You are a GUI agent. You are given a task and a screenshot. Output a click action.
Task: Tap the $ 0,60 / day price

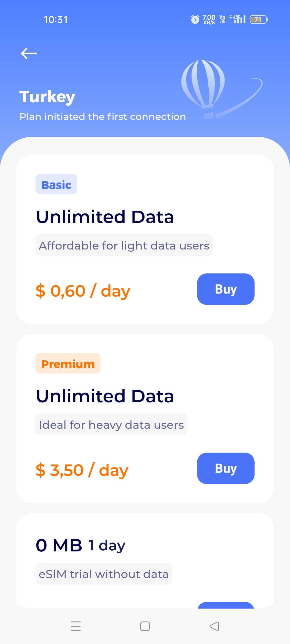tap(83, 291)
